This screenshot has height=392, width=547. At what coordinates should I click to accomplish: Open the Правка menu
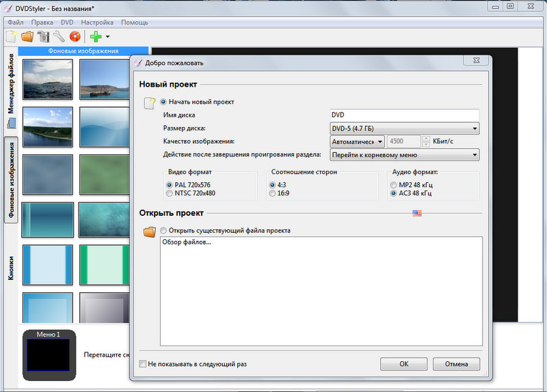[x=42, y=23]
